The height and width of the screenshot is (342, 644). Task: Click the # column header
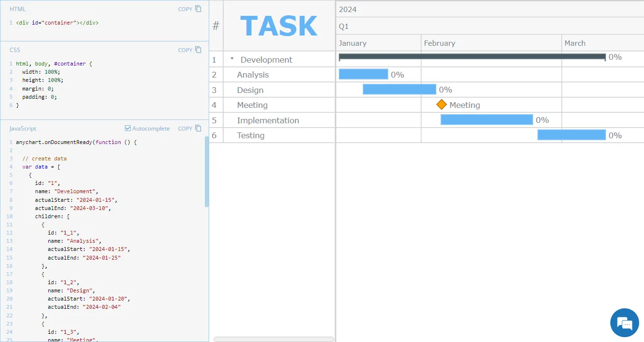click(x=216, y=26)
